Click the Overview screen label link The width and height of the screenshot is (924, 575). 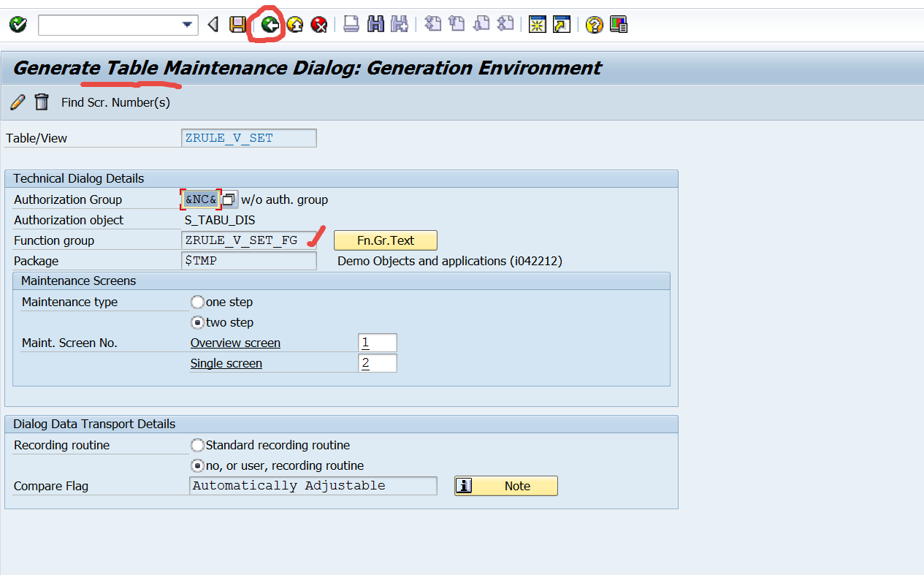[x=235, y=343]
